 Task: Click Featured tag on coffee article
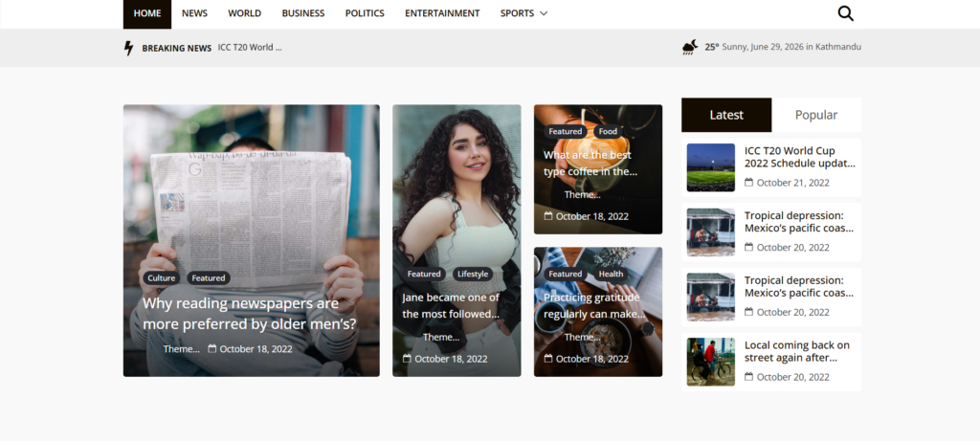click(566, 131)
